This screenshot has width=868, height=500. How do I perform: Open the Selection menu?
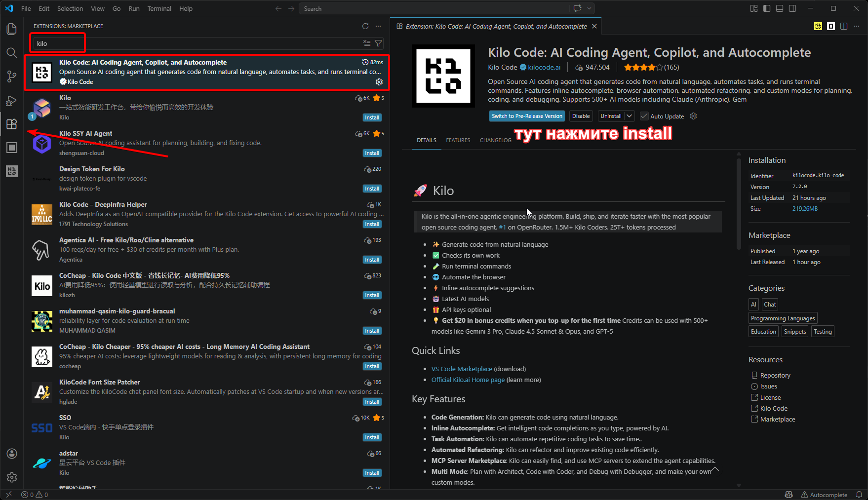pyautogui.click(x=70, y=8)
